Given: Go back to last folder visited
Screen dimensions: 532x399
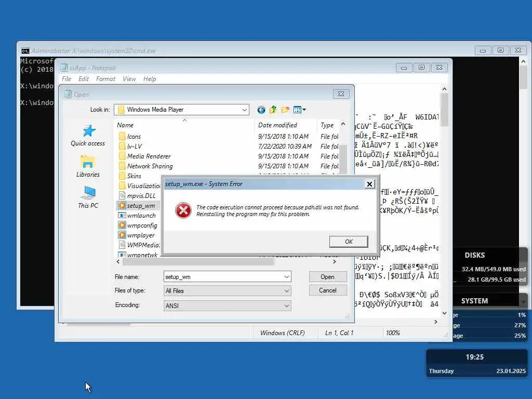Looking at the screenshot, I should coord(261,110).
